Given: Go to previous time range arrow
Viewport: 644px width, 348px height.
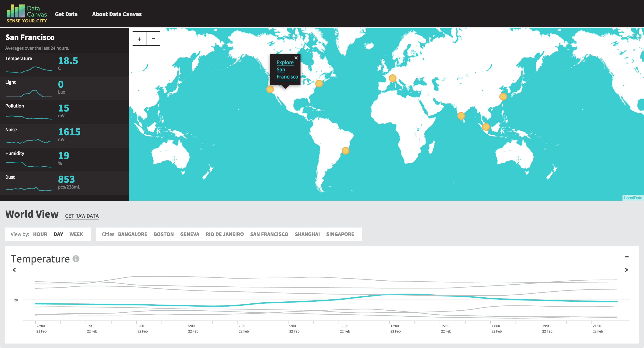Looking at the screenshot, I should pos(14,270).
